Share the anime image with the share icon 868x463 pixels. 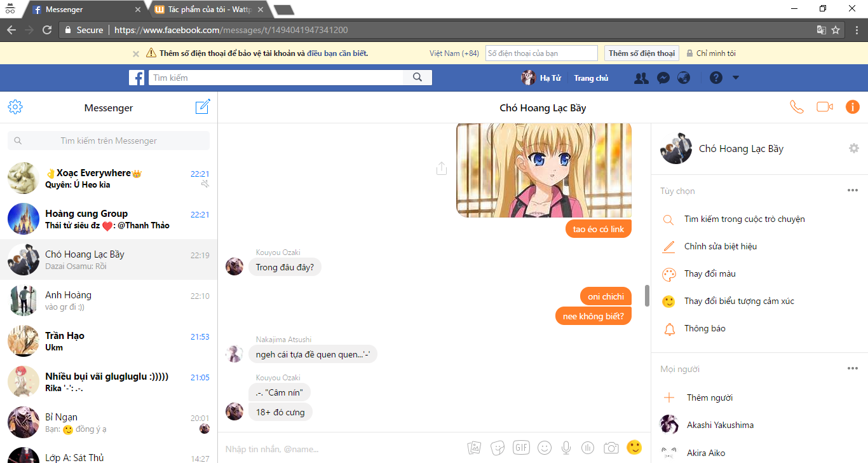(x=442, y=169)
